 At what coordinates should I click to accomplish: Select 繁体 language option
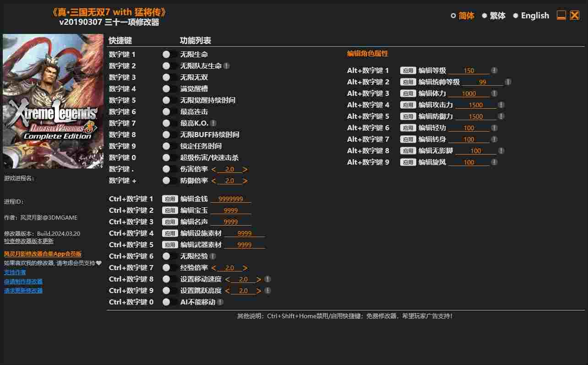(485, 16)
